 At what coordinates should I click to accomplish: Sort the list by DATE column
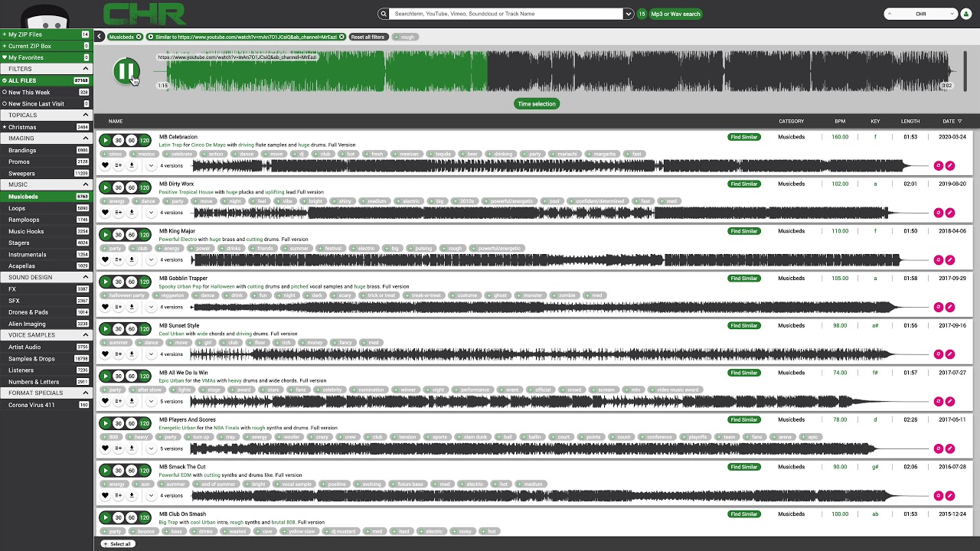pos(952,121)
